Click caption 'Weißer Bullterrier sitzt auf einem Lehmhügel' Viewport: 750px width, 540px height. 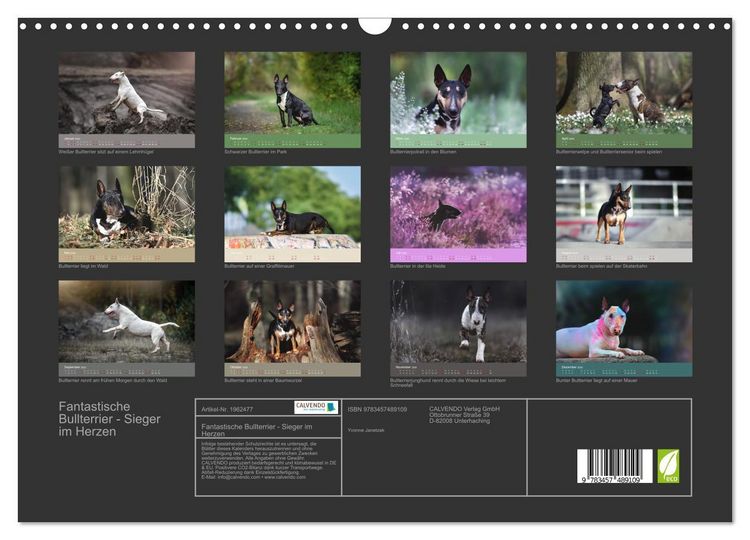[106, 152]
